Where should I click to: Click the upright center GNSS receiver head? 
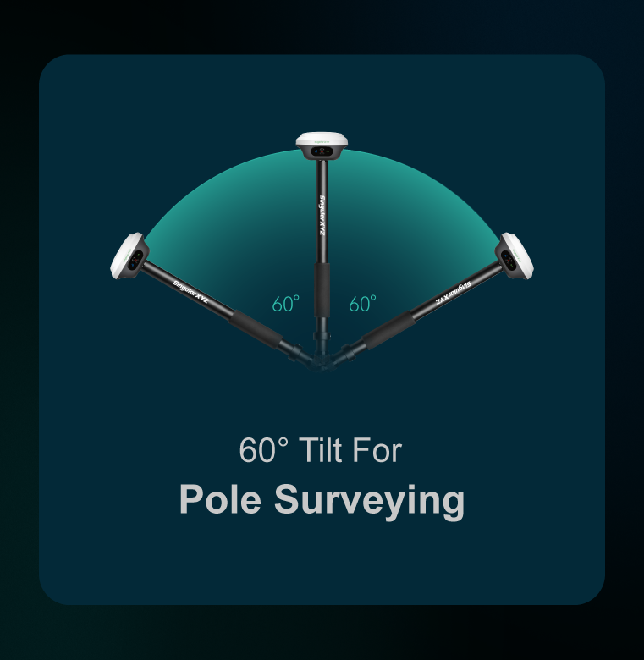[x=322, y=146]
